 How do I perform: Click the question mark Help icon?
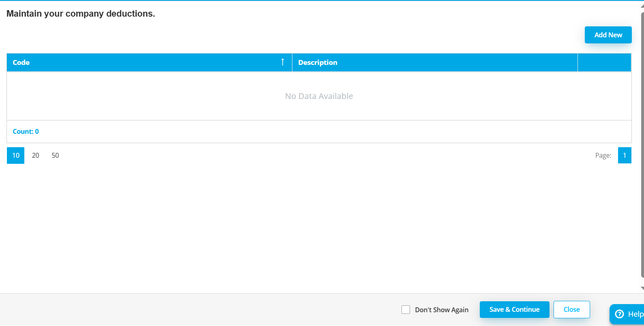pos(619,314)
